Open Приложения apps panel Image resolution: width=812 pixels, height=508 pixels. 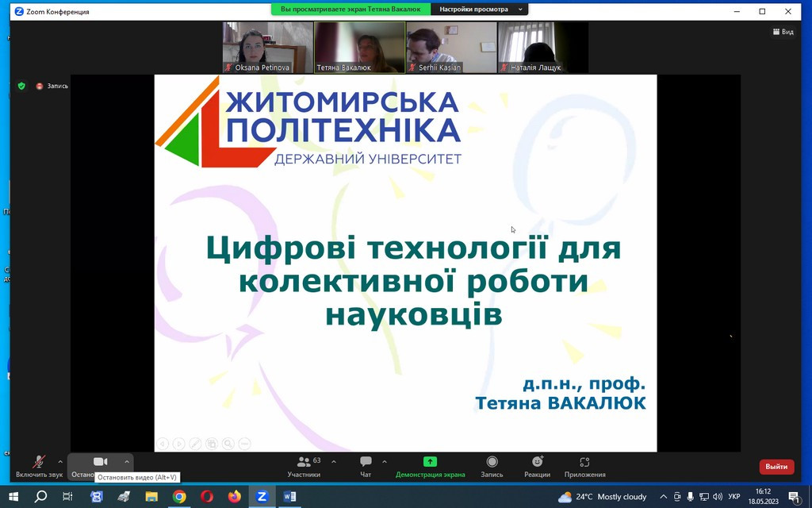(x=584, y=466)
